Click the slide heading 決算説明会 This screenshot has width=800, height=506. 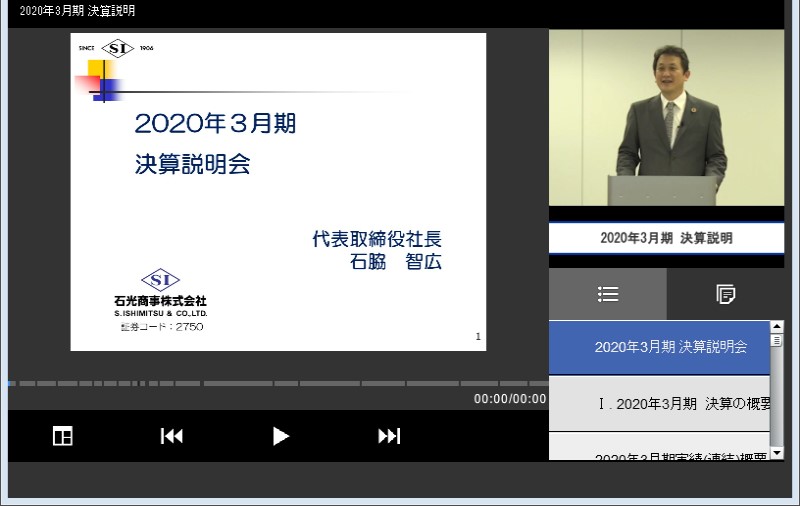click(192, 164)
